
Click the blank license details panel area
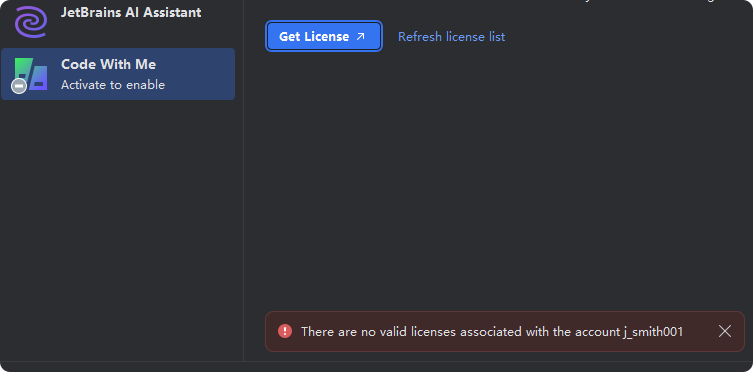coord(499,180)
